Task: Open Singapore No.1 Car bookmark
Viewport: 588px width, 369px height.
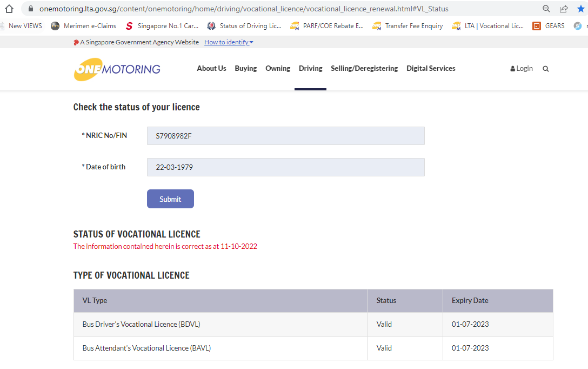Action: click(x=162, y=26)
